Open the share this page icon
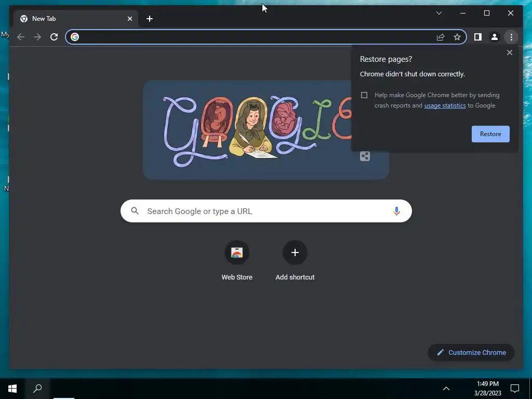532x399 pixels. coord(441,37)
